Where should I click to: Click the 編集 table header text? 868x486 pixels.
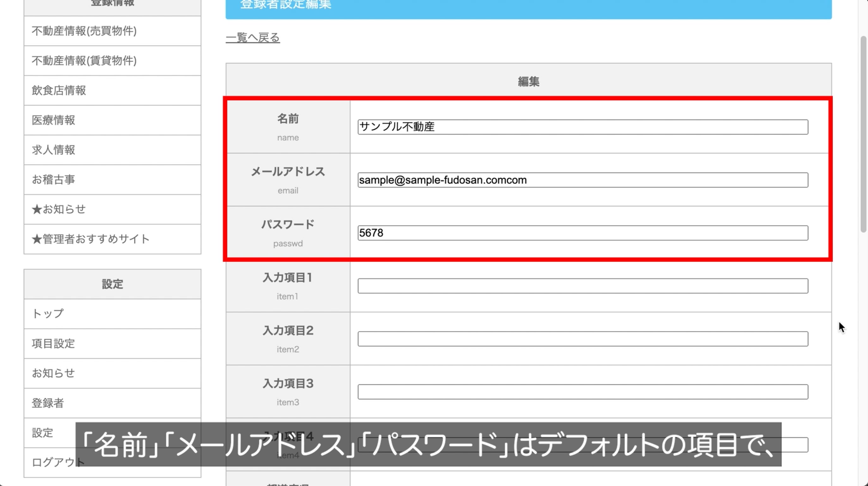coord(528,82)
